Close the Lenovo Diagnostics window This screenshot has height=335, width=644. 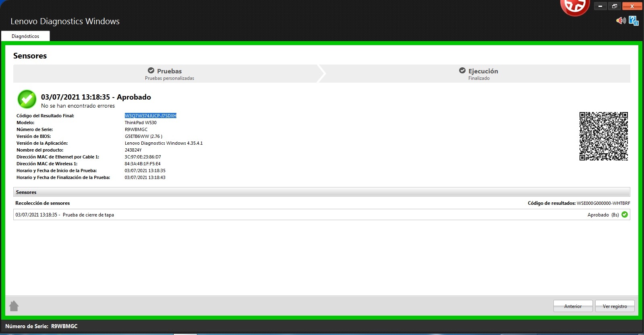tap(632, 6)
